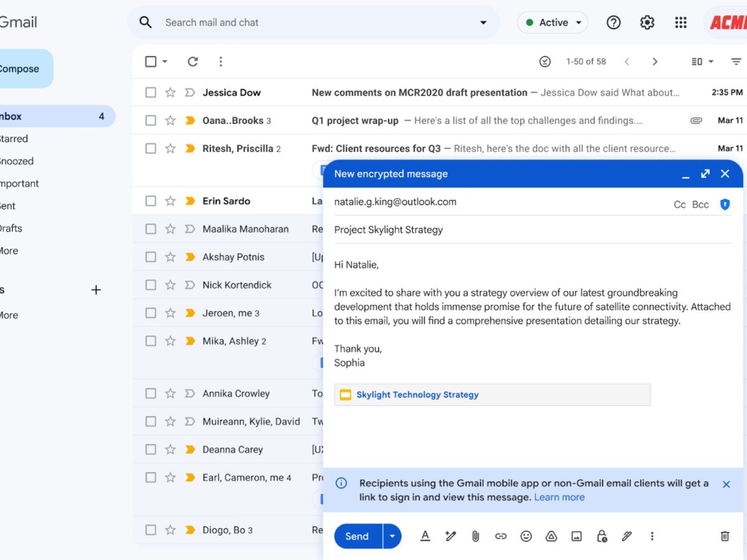Screen dimensions: 747x560
Task: Select the Jessica Dow email checkbox
Action: (x=151, y=93)
